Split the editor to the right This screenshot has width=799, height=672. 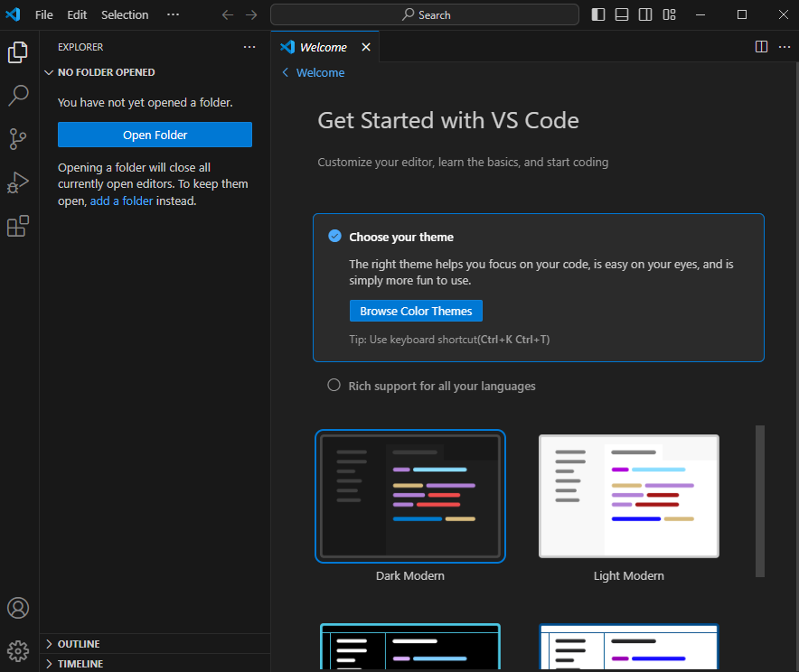coord(761,47)
